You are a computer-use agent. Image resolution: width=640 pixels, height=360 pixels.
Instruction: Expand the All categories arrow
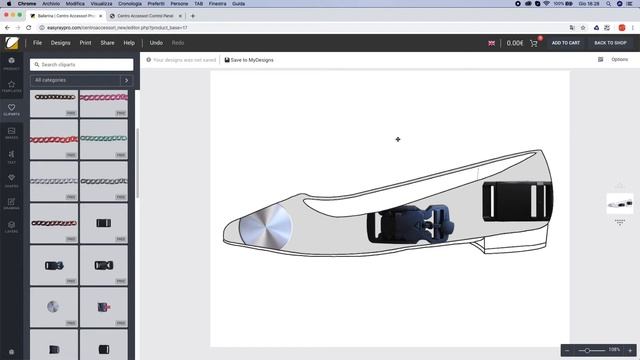point(127,80)
